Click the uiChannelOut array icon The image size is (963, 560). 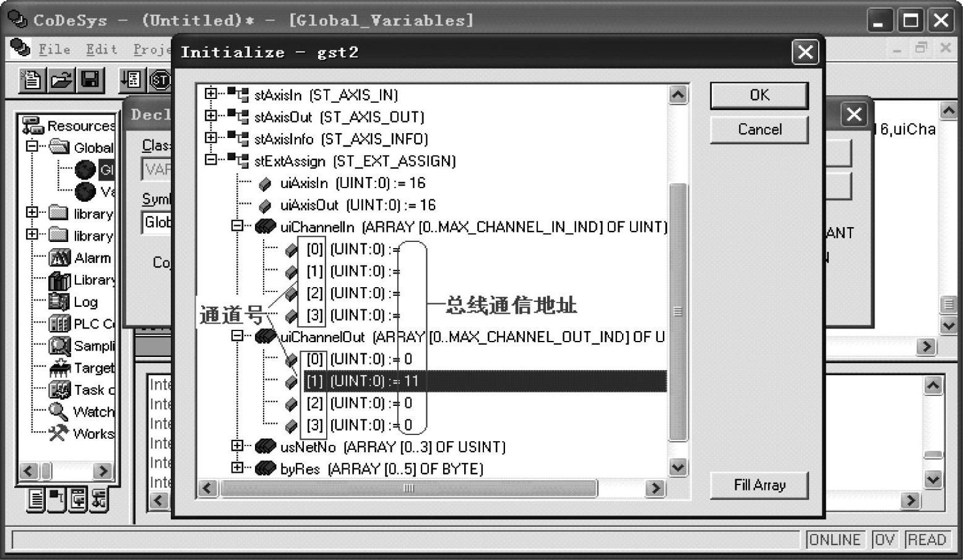pyautogui.click(x=266, y=337)
